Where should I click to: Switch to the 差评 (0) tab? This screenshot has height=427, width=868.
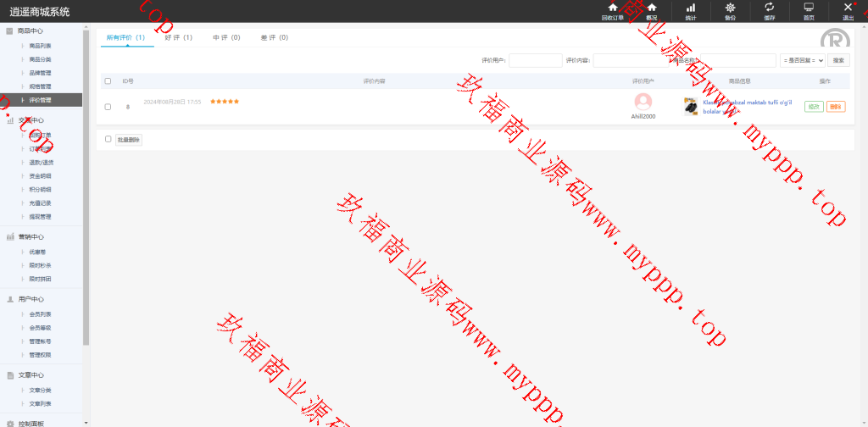[274, 38]
